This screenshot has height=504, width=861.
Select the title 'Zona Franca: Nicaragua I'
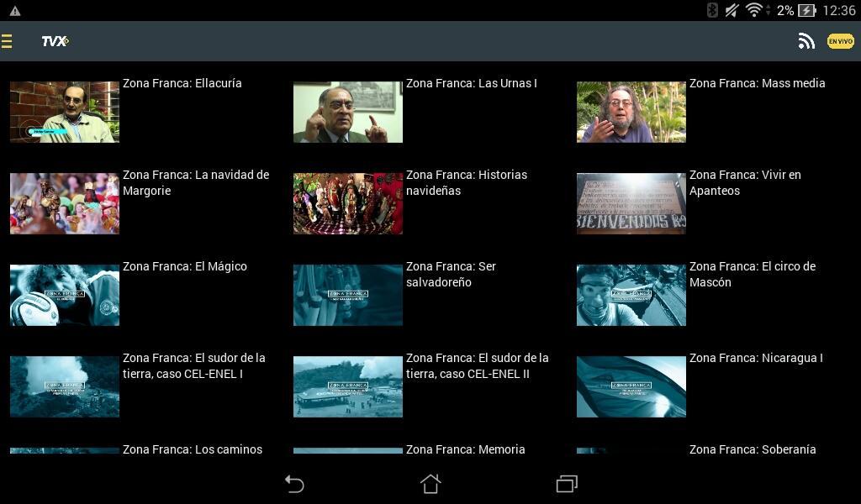click(x=756, y=358)
